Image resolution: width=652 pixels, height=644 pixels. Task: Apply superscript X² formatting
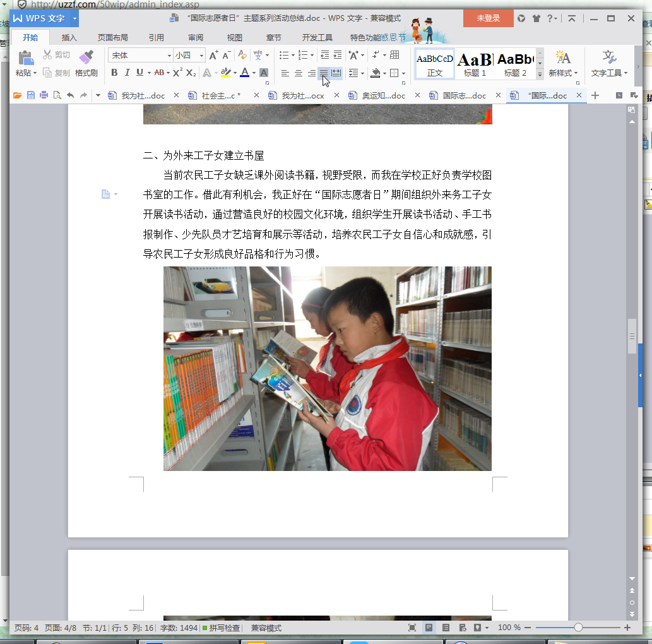click(177, 73)
